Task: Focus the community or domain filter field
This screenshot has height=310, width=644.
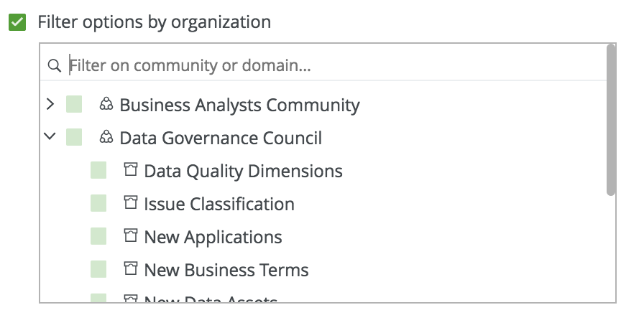Action: (x=323, y=66)
